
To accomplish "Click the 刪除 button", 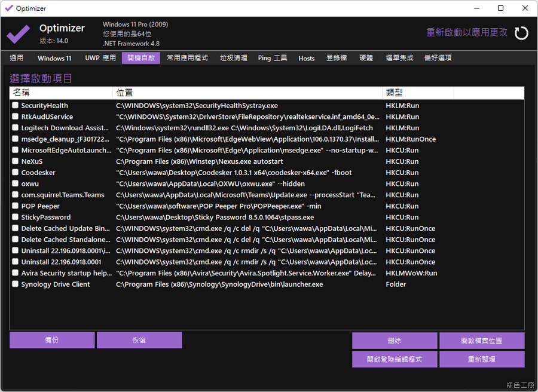I will [x=395, y=341].
